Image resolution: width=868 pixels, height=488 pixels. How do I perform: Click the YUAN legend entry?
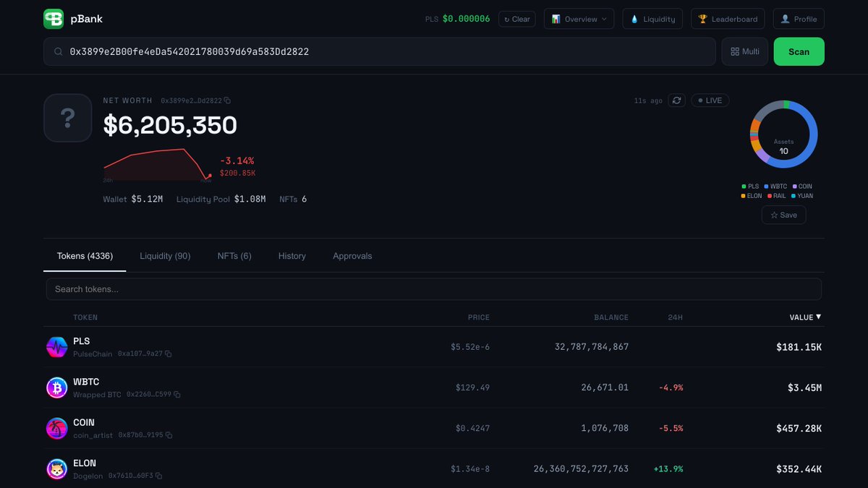coord(801,196)
